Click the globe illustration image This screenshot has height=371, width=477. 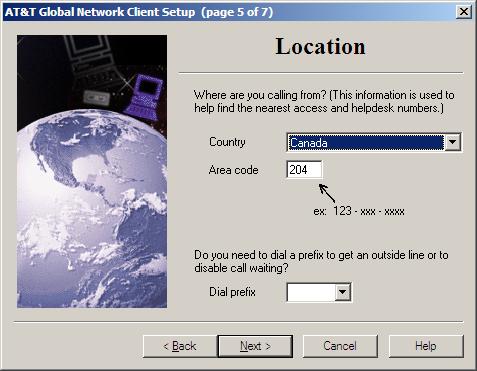click(92, 171)
